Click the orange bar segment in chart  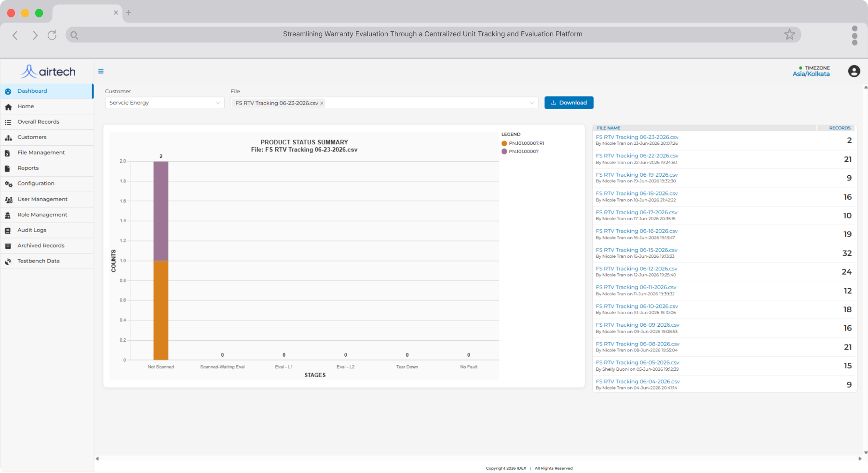(x=161, y=310)
